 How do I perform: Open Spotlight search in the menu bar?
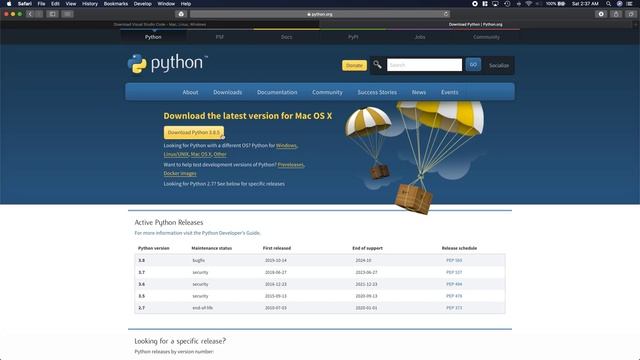click(x=608, y=4)
